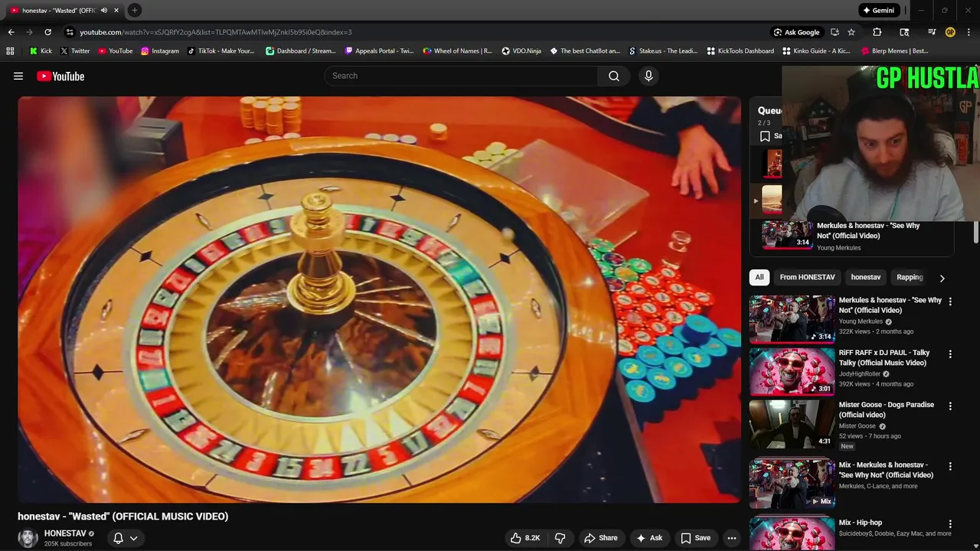
Task: Open the Dashboard / Stream bookmark
Action: [x=301, y=51]
